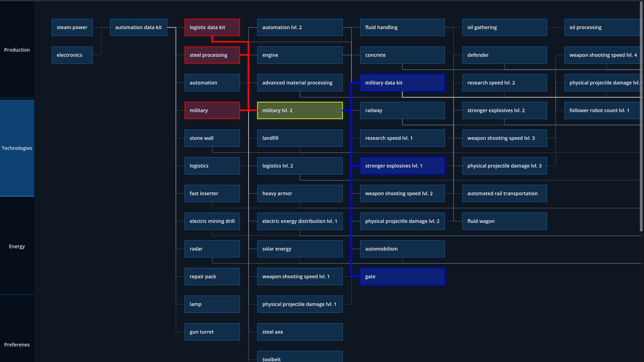The image size is (644, 362).
Task: Click the gate technology node
Action: click(x=402, y=276)
